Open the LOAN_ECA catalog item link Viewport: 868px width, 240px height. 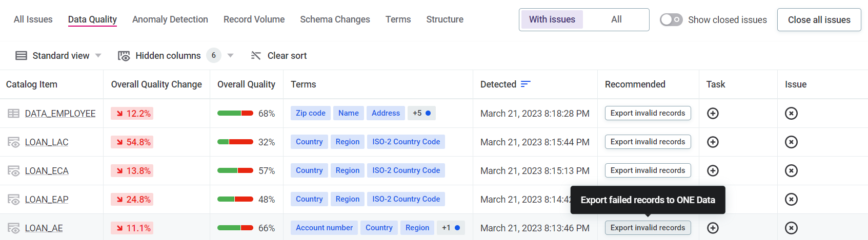[x=47, y=171]
